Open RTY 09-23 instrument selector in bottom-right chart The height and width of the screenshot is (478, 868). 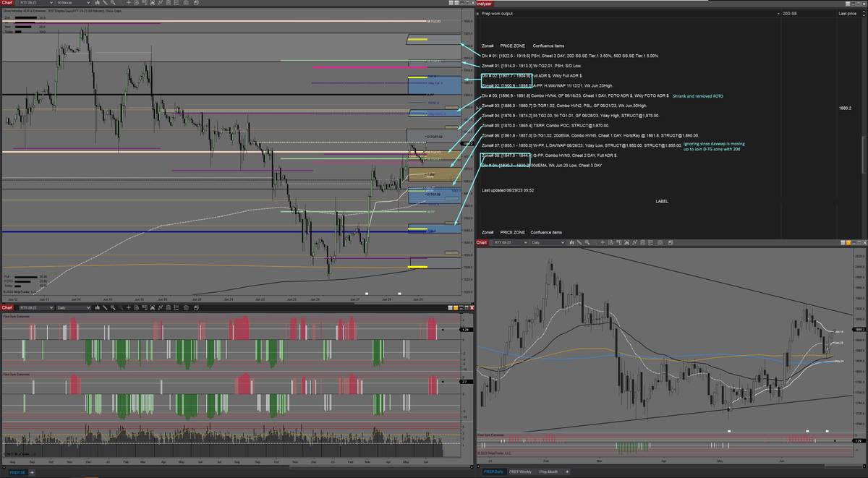[x=511, y=242]
